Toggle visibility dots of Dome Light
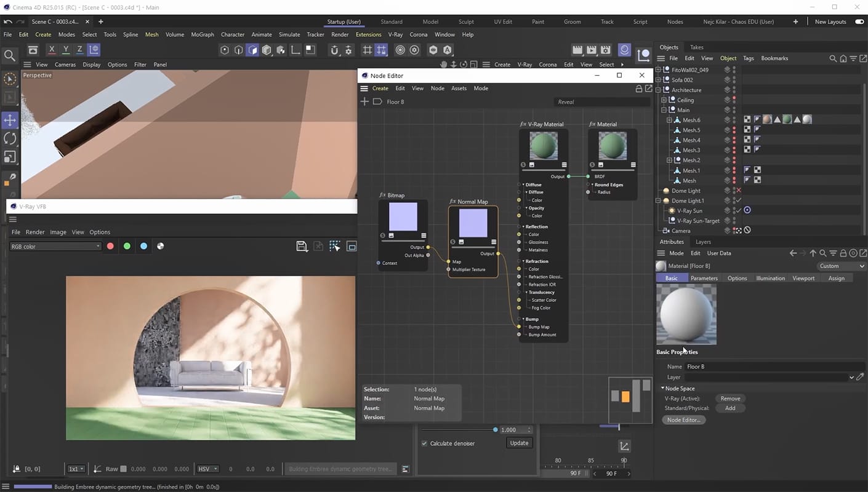Image resolution: width=868 pixels, height=492 pixels. click(734, 191)
